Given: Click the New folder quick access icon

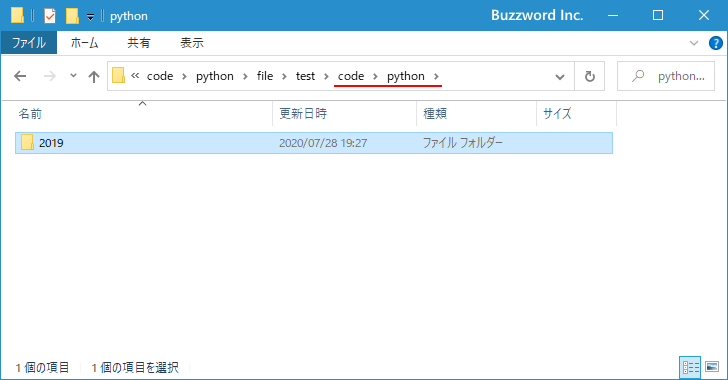Looking at the screenshot, I should click(72, 16).
